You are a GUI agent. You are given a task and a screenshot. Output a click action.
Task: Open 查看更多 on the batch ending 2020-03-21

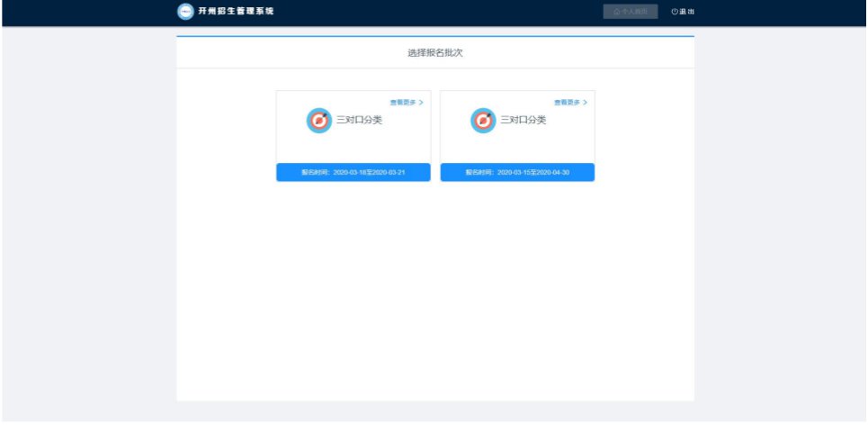pyautogui.click(x=402, y=103)
